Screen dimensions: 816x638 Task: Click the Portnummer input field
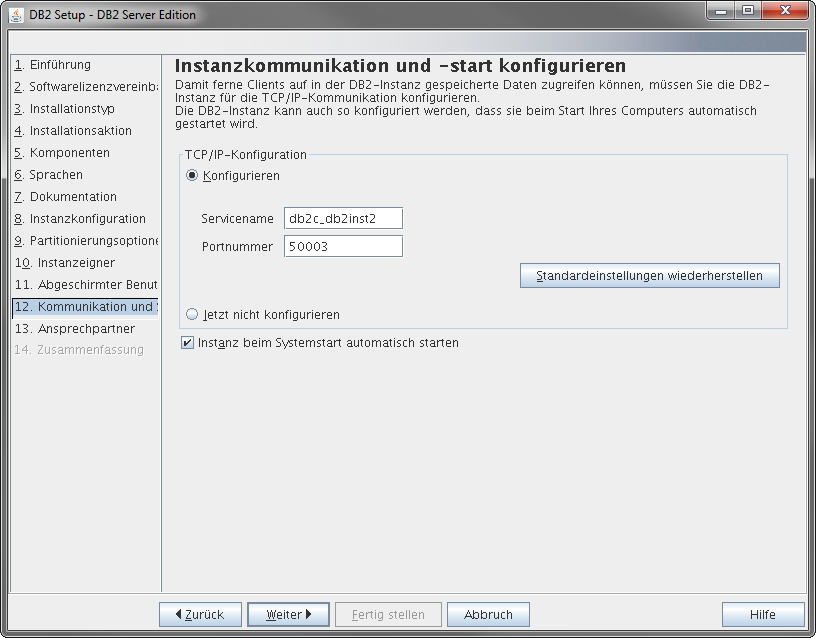[x=343, y=247]
